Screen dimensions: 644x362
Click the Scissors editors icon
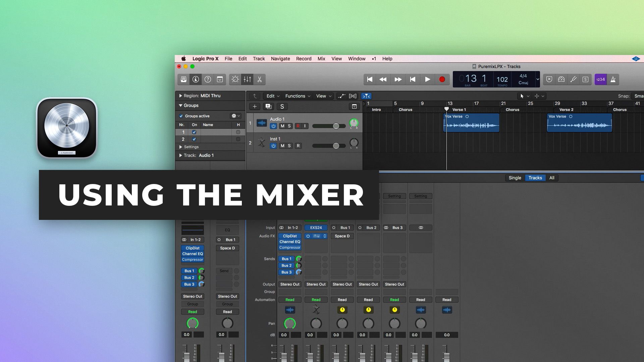(259, 79)
